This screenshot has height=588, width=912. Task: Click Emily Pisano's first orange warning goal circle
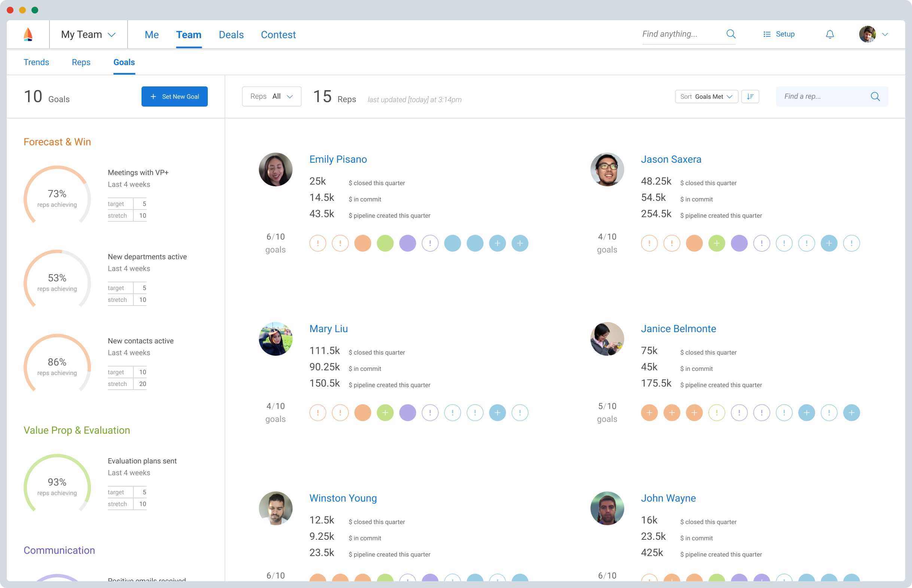point(317,243)
